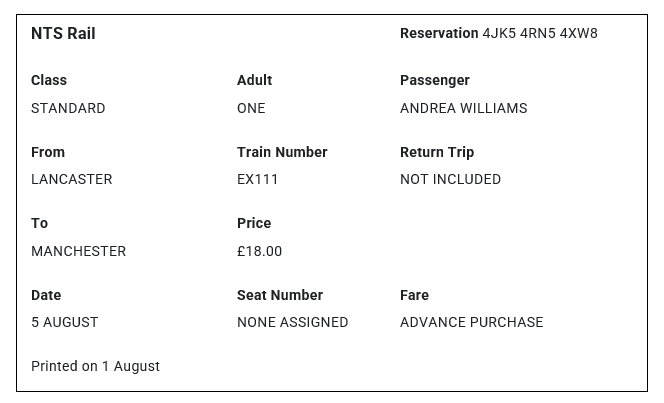This screenshot has height=403, width=664.
Task: Select the STANDARD class value
Action: 68,108
